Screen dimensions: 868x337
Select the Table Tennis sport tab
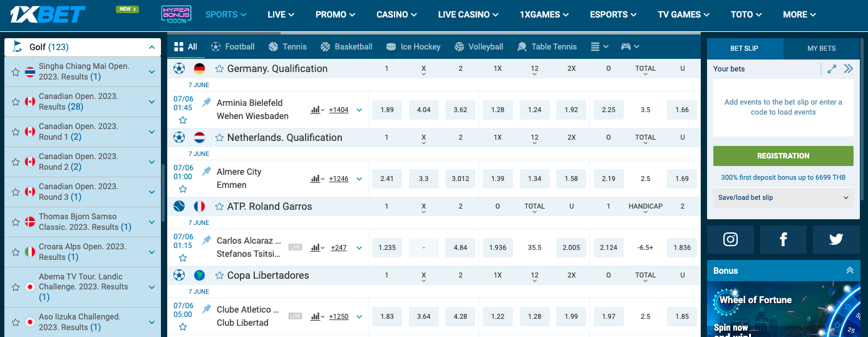[547, 46]
